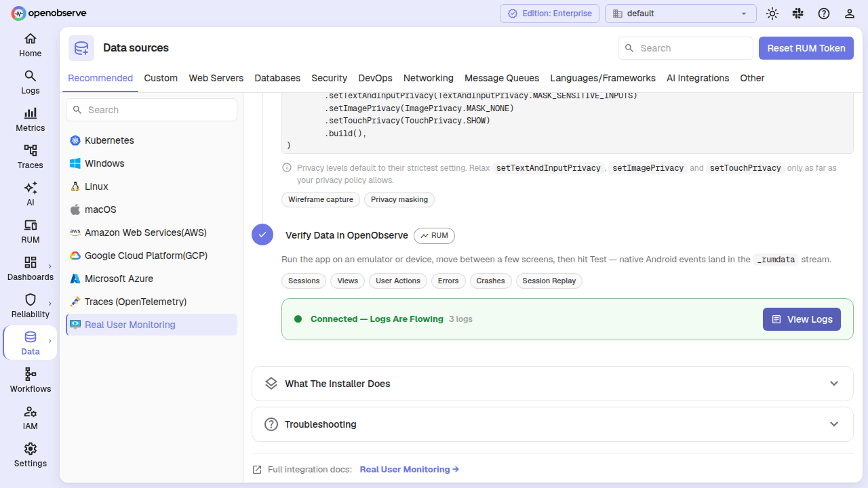Click the Windows logo icon
Image resolution: width=868 pixels, height=488 pixels.
[x=75, y=163]
